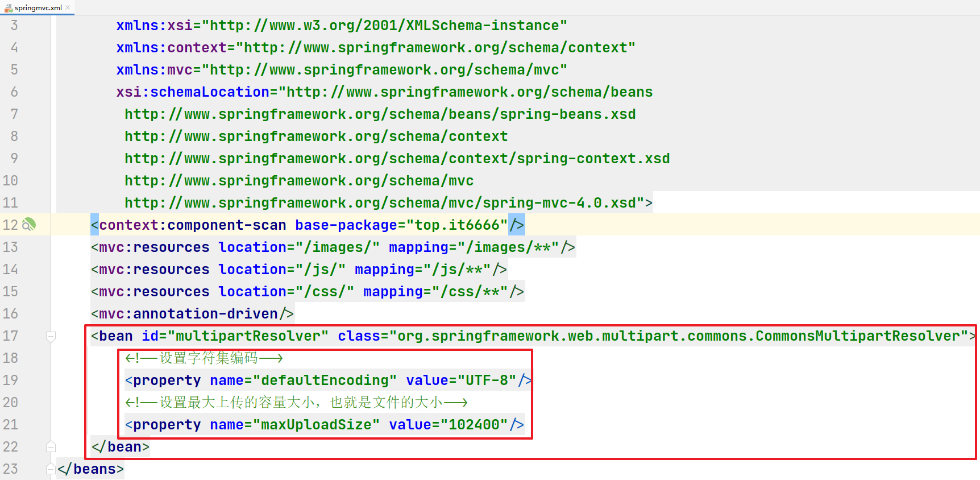Click the CommonsMultipartResolver class name

858,336
